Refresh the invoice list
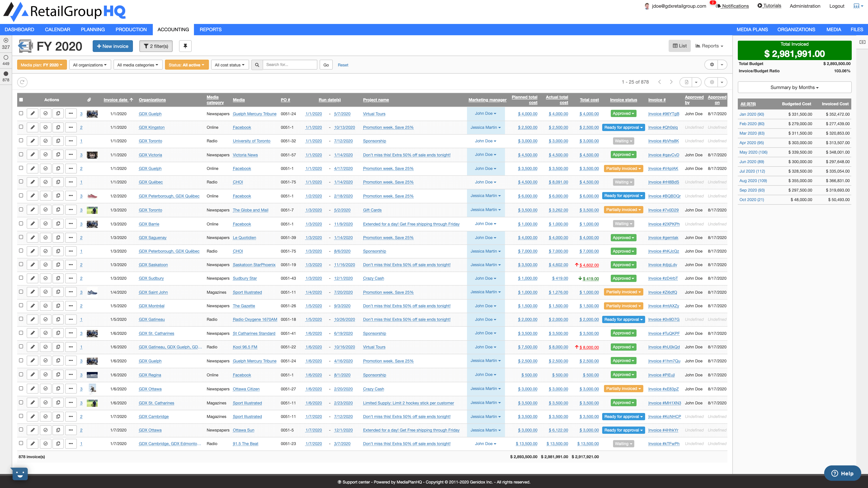 [22, 82]
